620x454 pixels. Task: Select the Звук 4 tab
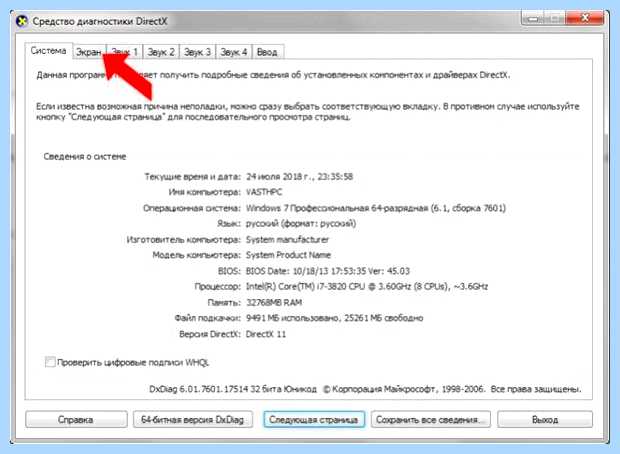point(234,52)
